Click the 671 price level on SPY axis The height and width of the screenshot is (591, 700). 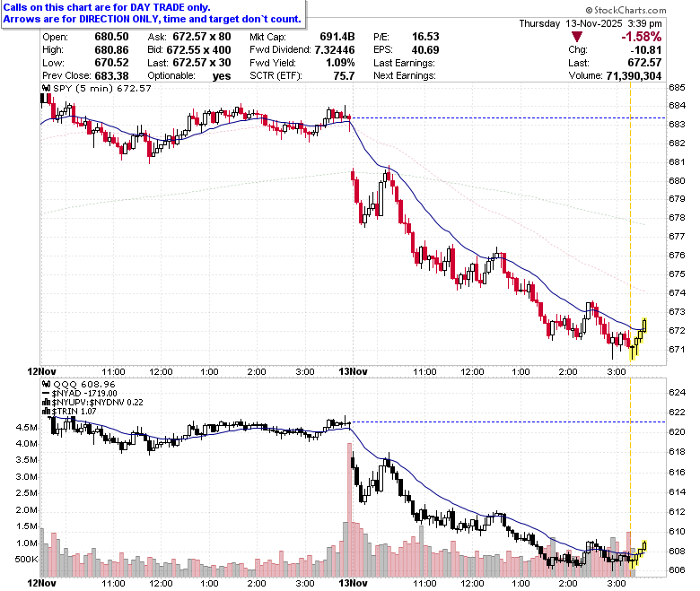[677, 349]
